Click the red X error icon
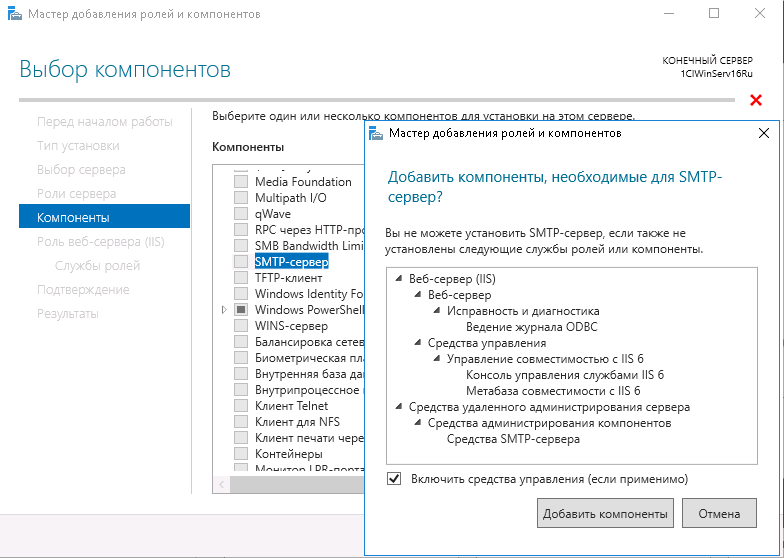Viewport: 784px width, 558px height. pos(756,100)
